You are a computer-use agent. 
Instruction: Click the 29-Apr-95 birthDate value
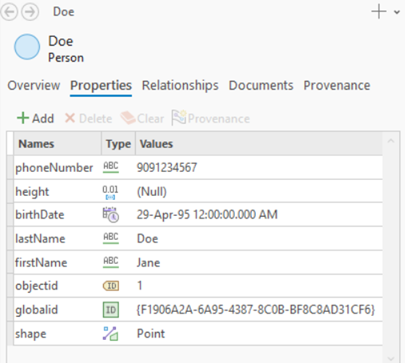coord(207,215)
